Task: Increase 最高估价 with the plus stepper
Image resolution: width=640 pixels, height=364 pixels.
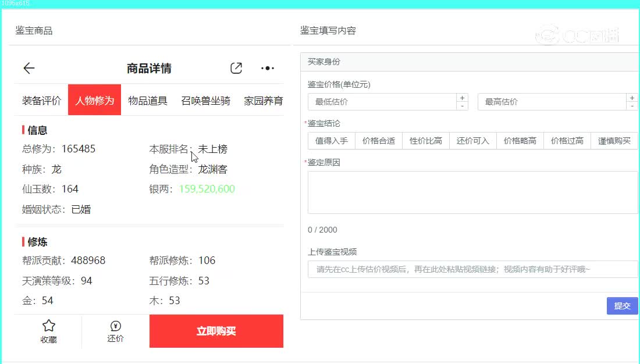Action: (632, 97)
